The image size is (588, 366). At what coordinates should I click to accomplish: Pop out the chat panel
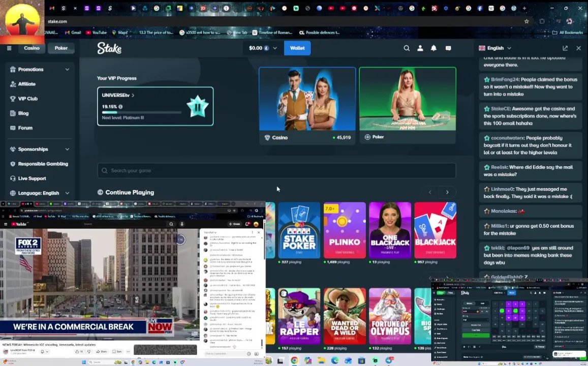565,48
